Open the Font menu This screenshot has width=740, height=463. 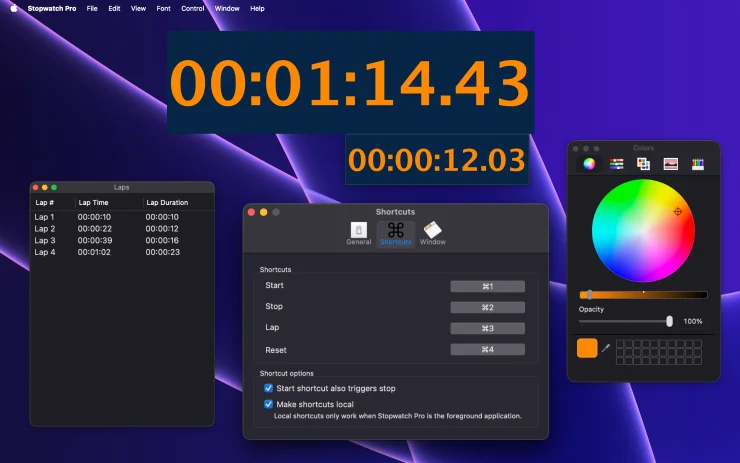click(163, 8)
